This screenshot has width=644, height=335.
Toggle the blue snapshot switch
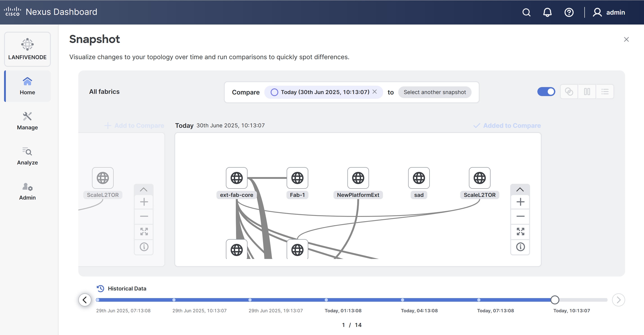[x=546, y=92]
